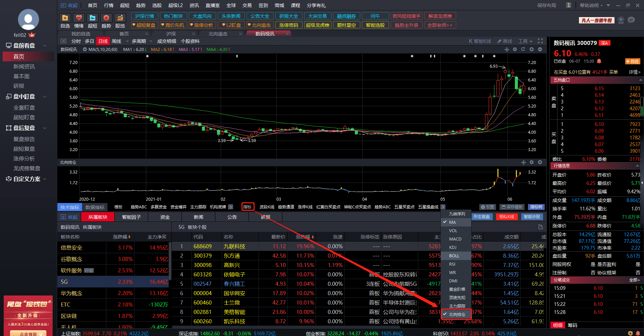This screenshot has width=644, height=336.
Task: Open the 帮助说明 dropdown arrow
Action: [608, 5]
